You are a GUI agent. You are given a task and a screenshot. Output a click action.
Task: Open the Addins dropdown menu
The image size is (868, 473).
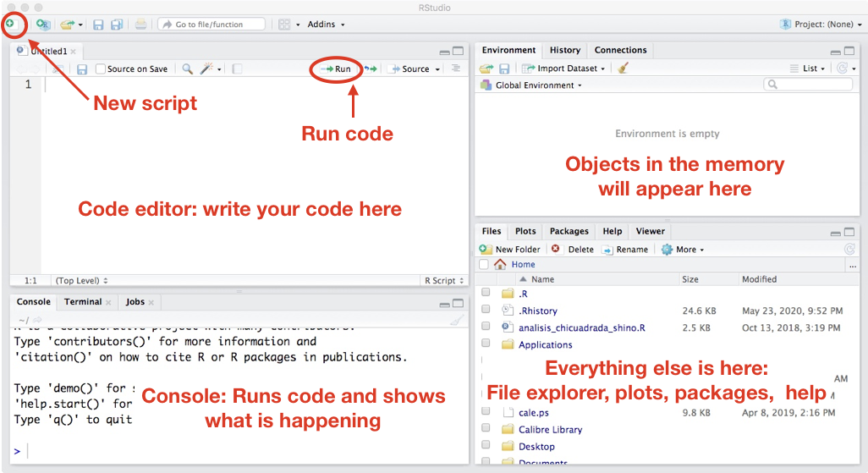click(326, 25)
